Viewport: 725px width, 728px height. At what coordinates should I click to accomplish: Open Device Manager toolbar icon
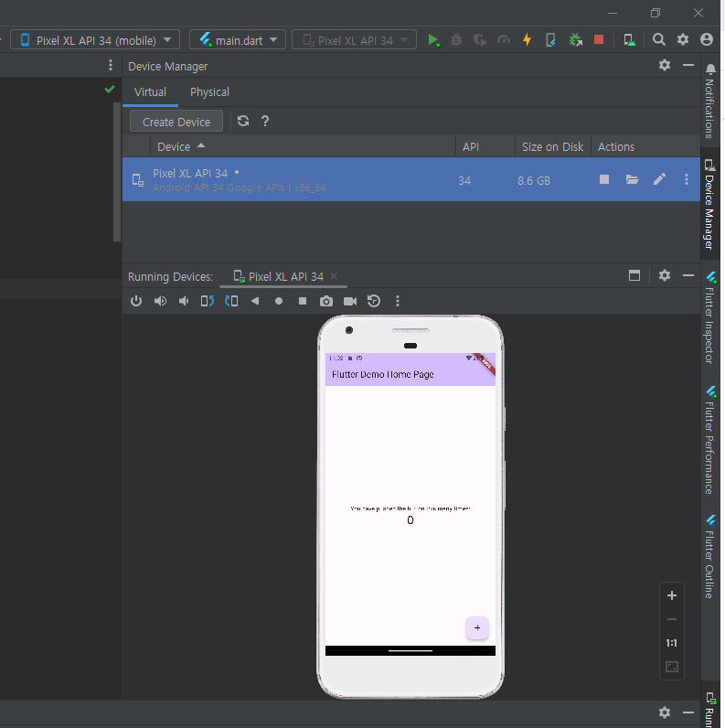(x=629, y=40)
